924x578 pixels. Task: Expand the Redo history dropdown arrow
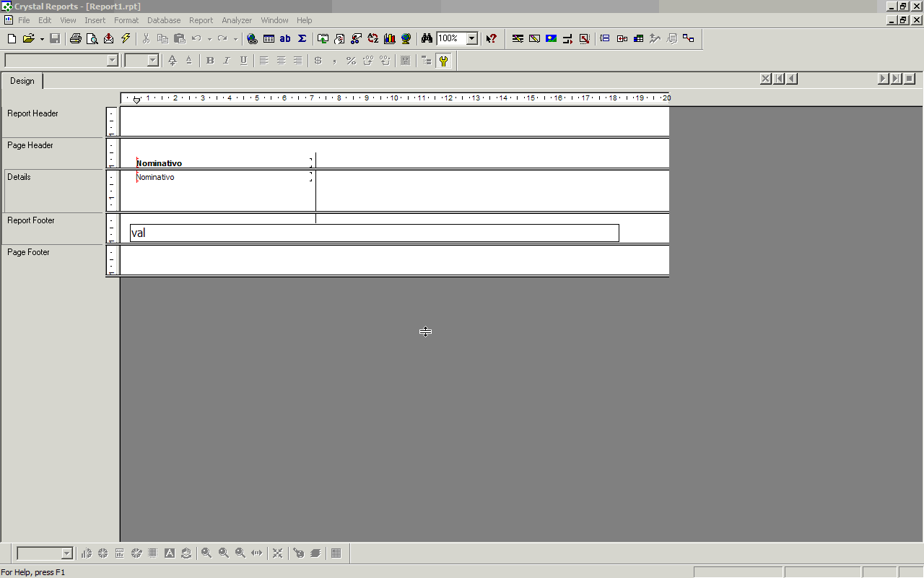pyautogui.click(x=235, y=38)
